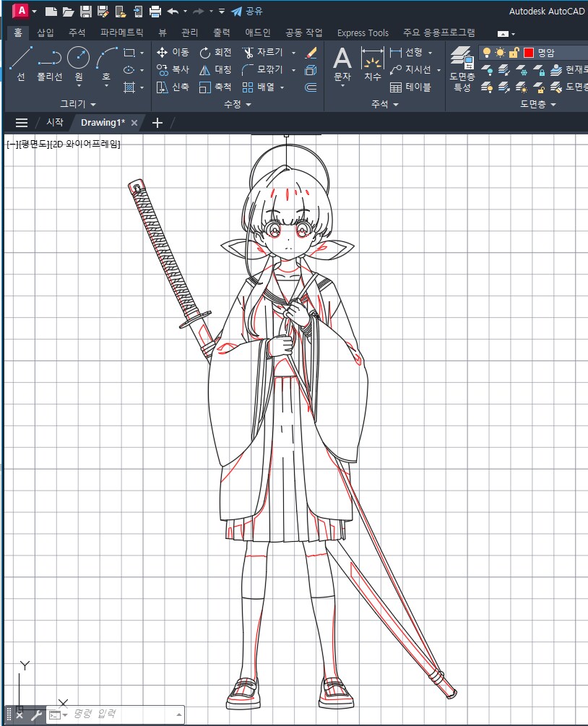588x726 pixels.
Task: Expand the application menu arrow beside the A logo
Action: [34, 12]
